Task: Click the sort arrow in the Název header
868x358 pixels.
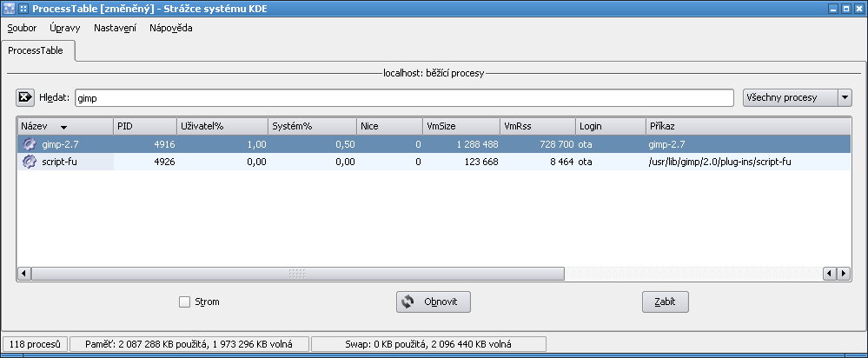Action: pyautogui.click(x=63, y=127)
